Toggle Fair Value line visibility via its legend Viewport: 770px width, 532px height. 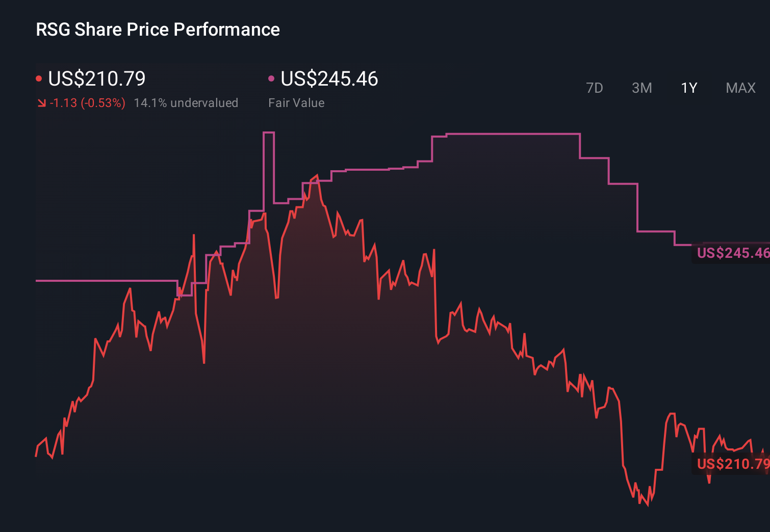[272, 78]
